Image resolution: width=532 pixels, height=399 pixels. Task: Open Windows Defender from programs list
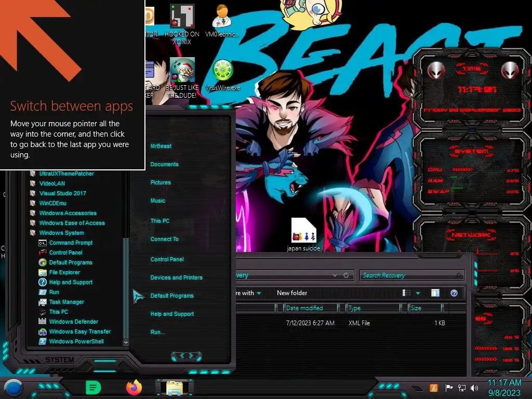click(x=74, y=321)
